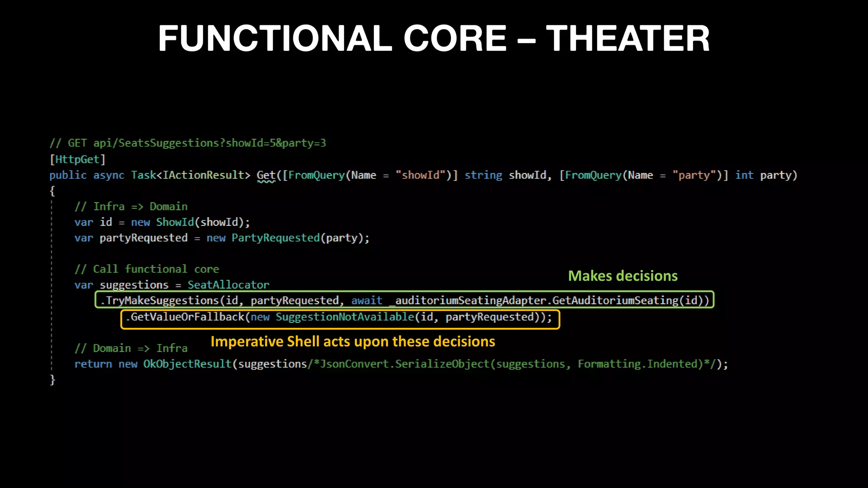
Task: Click the "int party" parameter
Action: point(766,175)
